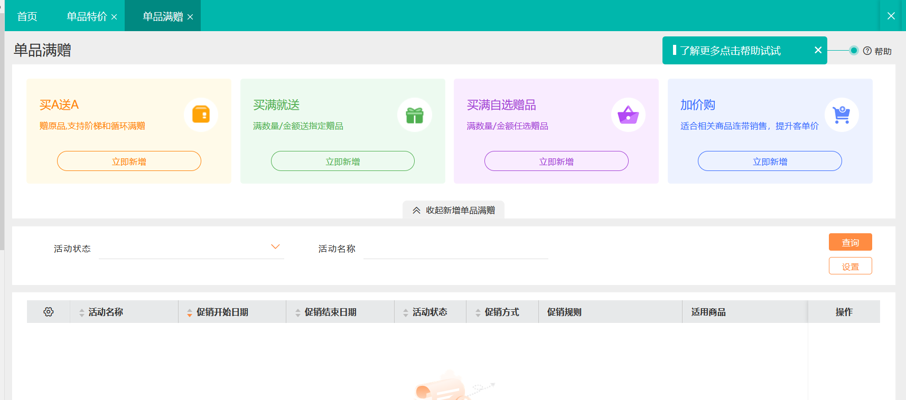Sort by 活动名称 column arrows

[81, 313]
